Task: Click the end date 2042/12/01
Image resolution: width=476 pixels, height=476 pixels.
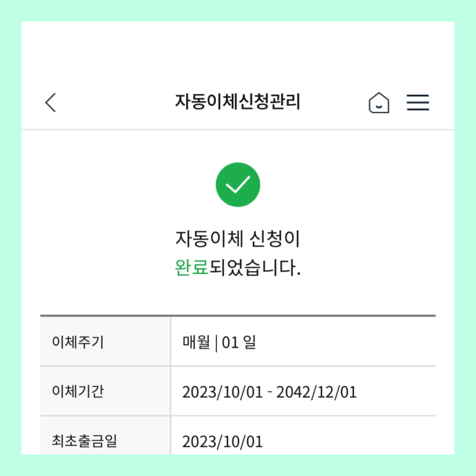Action: tap(316, 392)
